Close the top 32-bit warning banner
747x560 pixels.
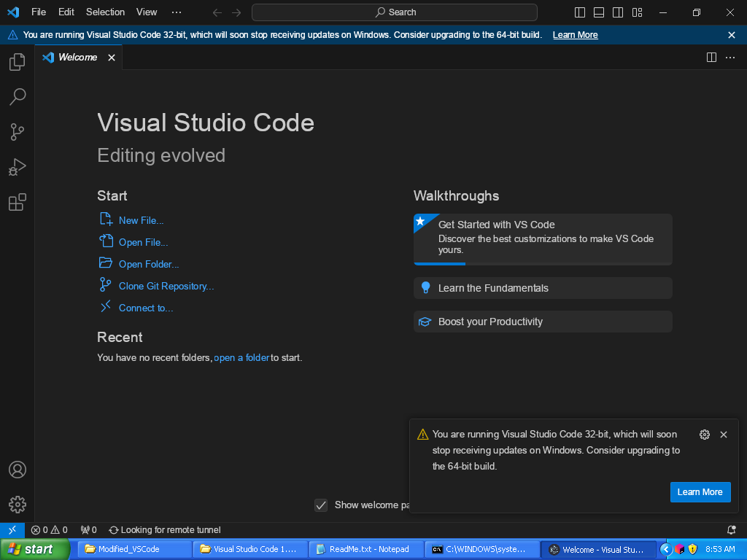732,35
